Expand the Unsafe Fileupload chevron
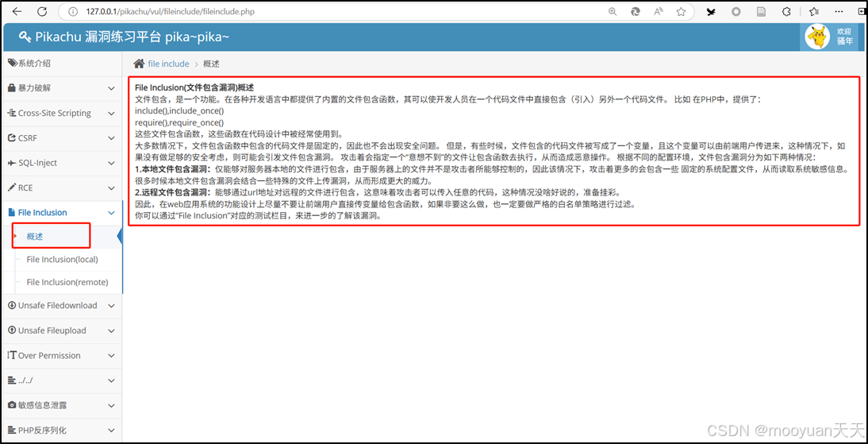 click(x=111, y=331)
